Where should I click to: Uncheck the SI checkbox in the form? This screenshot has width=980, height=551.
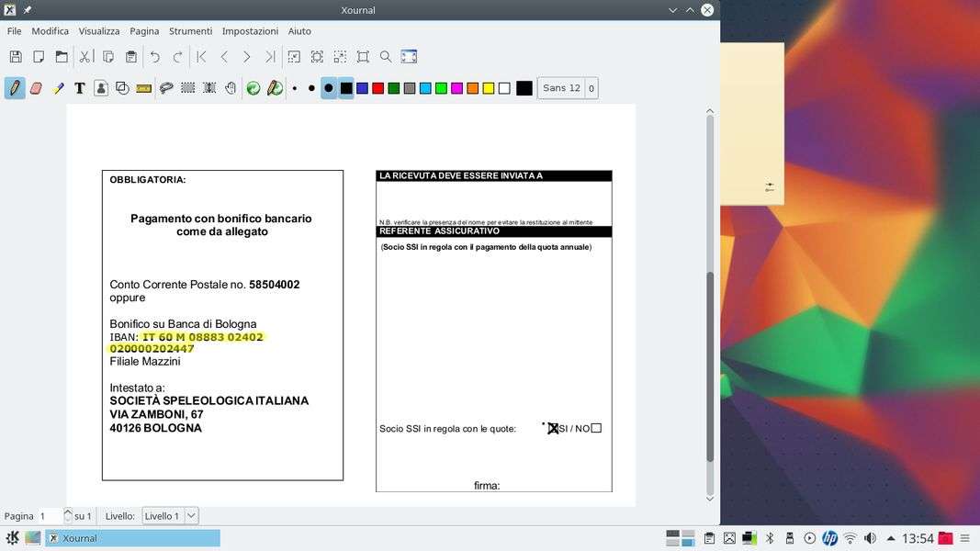[553, 428]
